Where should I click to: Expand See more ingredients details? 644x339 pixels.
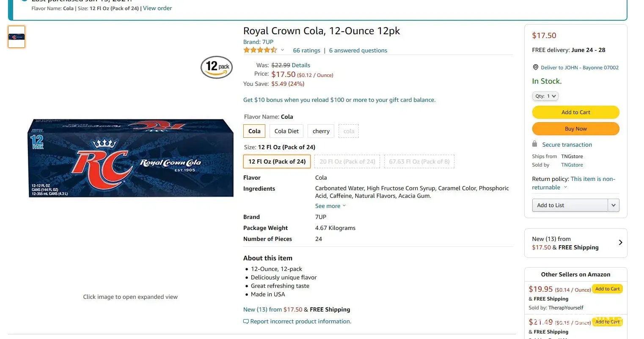(330, 206)
